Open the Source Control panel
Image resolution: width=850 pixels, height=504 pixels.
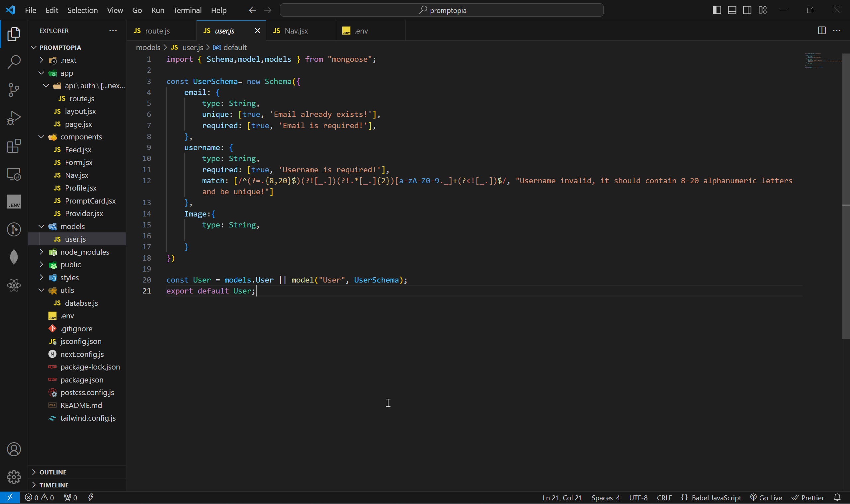(14, 90)
